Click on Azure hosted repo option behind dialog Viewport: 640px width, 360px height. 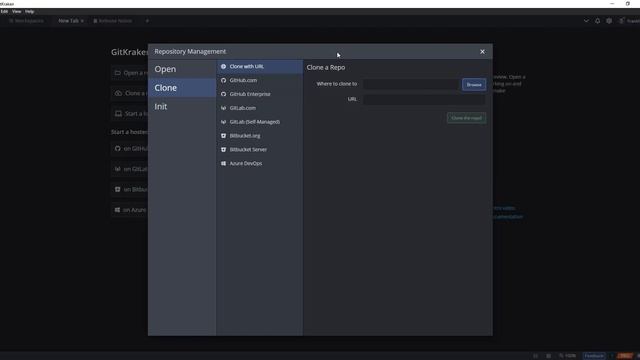130,210
